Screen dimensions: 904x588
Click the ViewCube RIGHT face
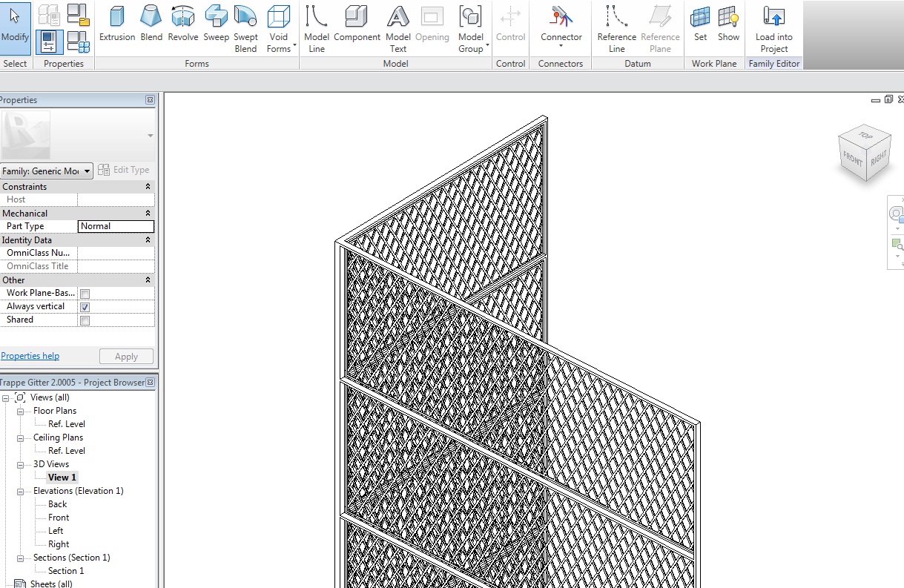point(878,158)
